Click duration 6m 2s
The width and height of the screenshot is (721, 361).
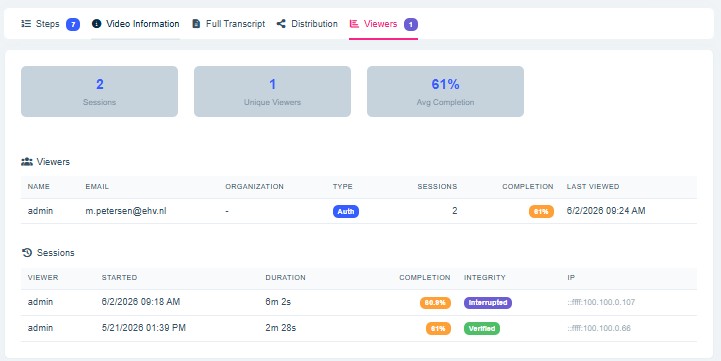coord(278,302)
